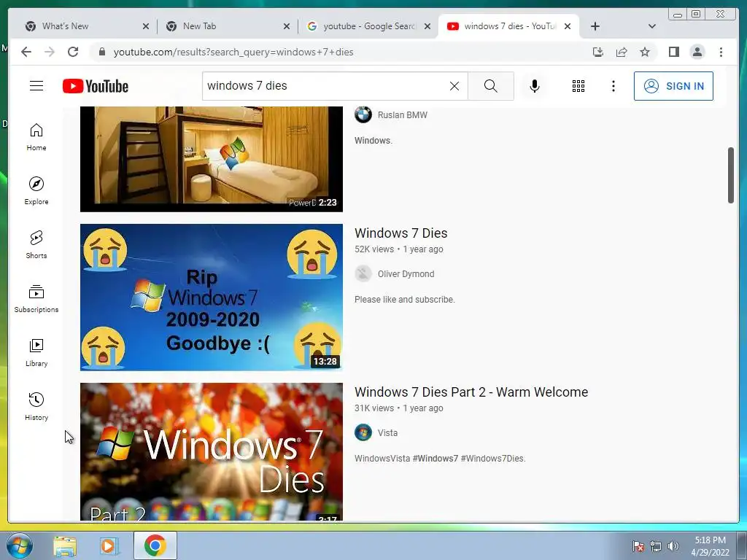This screenshot has height=560, width=747.
Task: Open Library in the sidebar
Action: point(36,352)
